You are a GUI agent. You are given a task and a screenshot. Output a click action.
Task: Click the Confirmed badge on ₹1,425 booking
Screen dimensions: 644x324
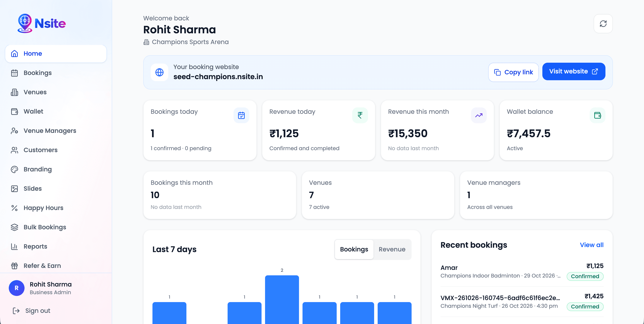pyautogui.click(x=585, y=306)
